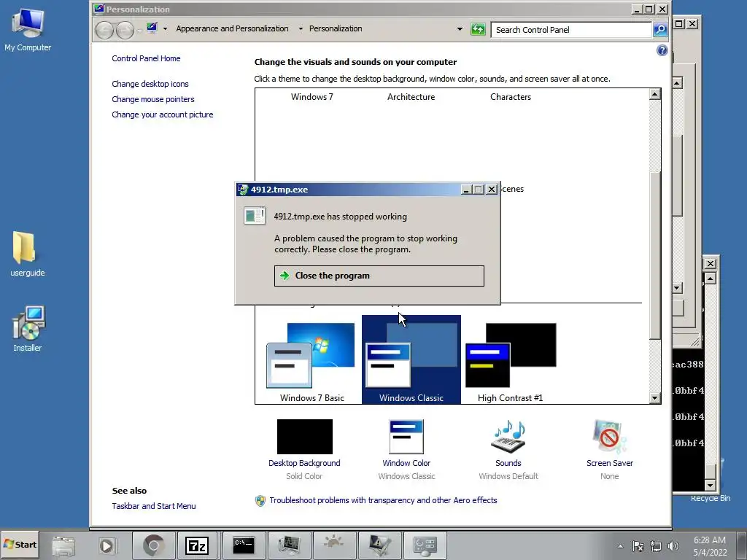Click the Windows 7 theme label
The height and width of the screenshot is (560, 747).
tap(312, 97)
